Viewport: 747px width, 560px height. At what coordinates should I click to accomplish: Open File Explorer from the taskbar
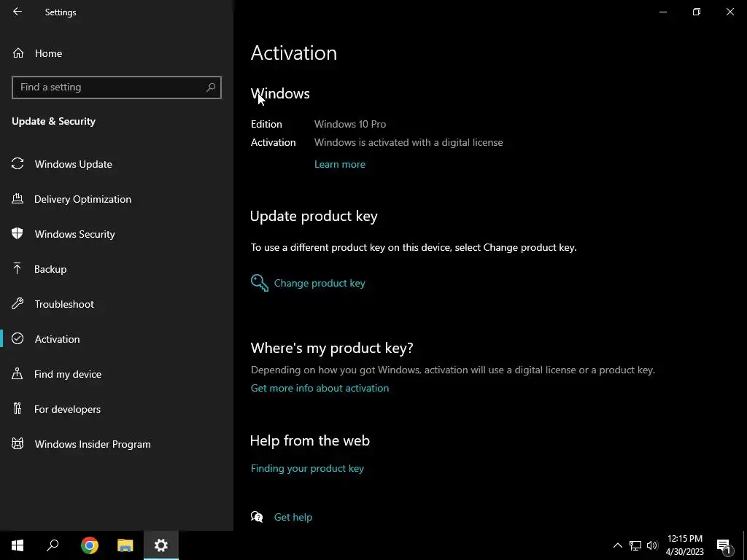tap(125, 545)
